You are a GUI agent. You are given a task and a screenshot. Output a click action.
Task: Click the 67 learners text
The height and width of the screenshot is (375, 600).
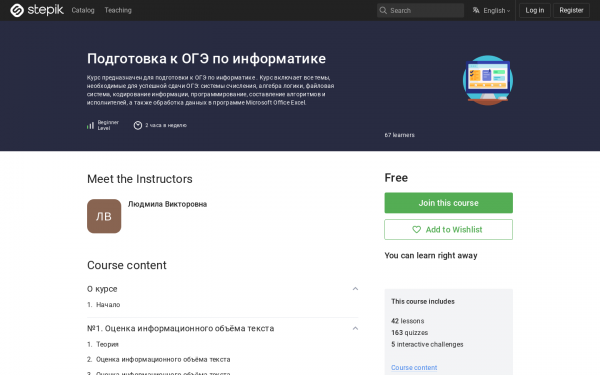coord(399,135)
